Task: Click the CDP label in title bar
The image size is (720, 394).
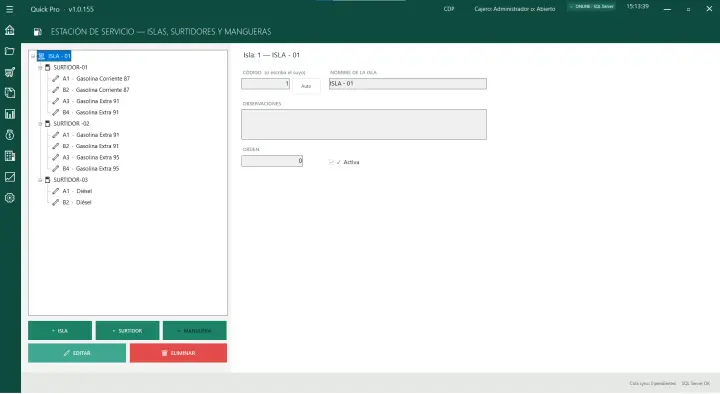Action: [x=449, y=9]
